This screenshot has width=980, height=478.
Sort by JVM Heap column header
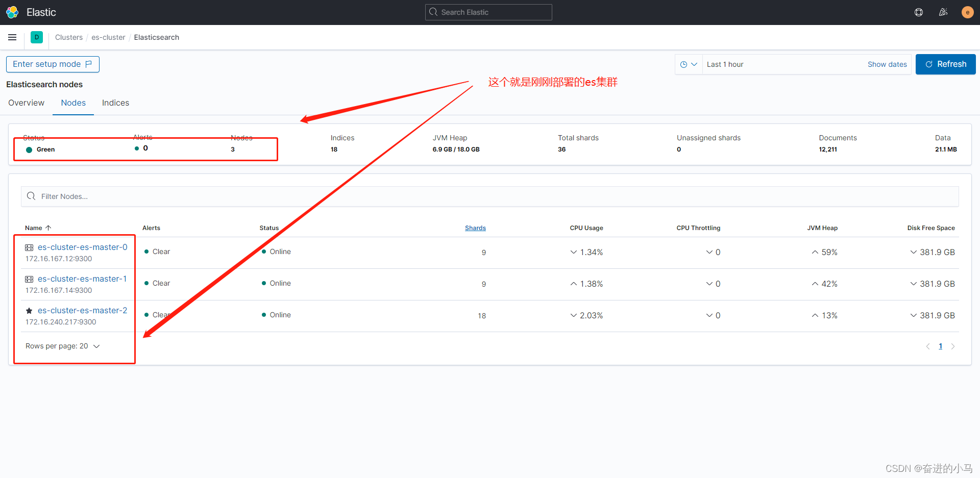pyautogui.click(x=822, y=228)
